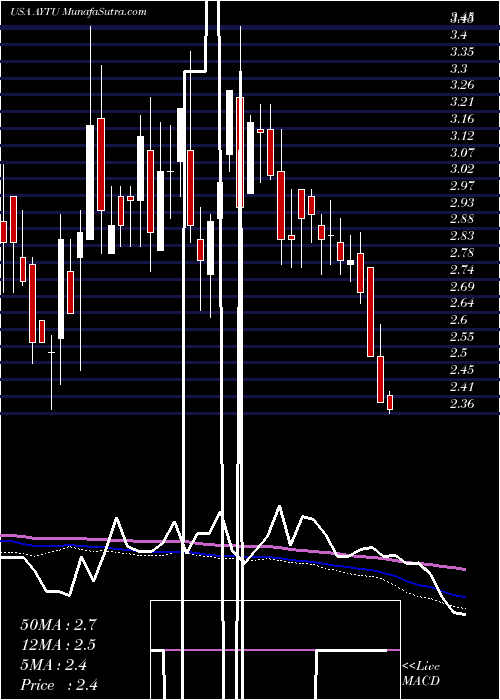Click the 2.45 price axis label
Screen dimensions: 500x700
462,370
